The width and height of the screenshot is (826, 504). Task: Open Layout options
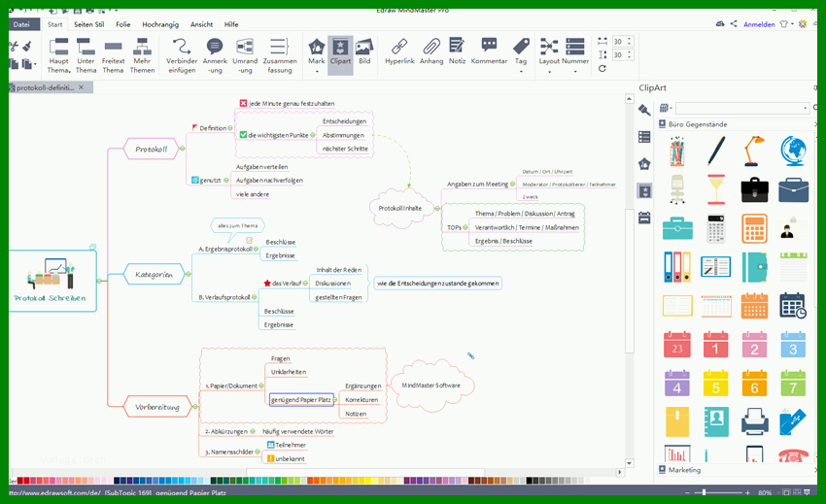click(x=549, y=54)
